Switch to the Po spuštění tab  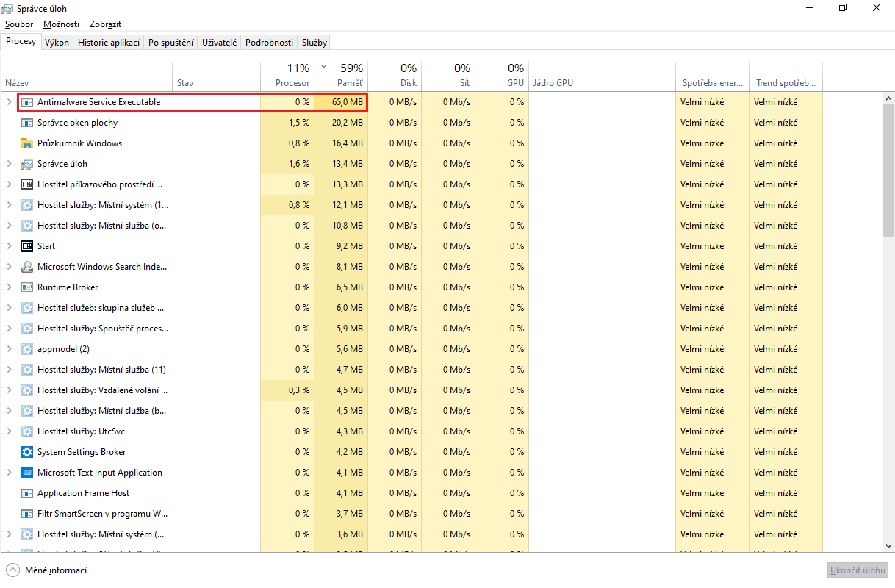(x=171, y=43)
